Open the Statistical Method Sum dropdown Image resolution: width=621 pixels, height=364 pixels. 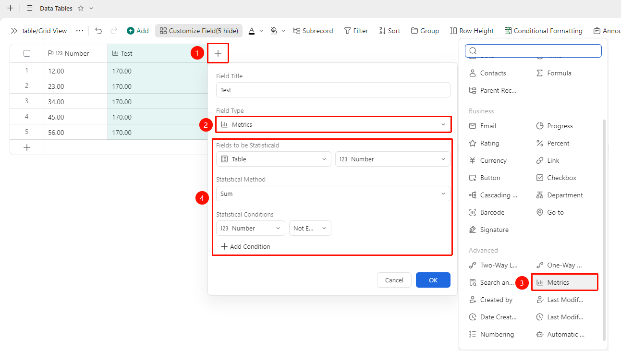click(x=333, y=194)
